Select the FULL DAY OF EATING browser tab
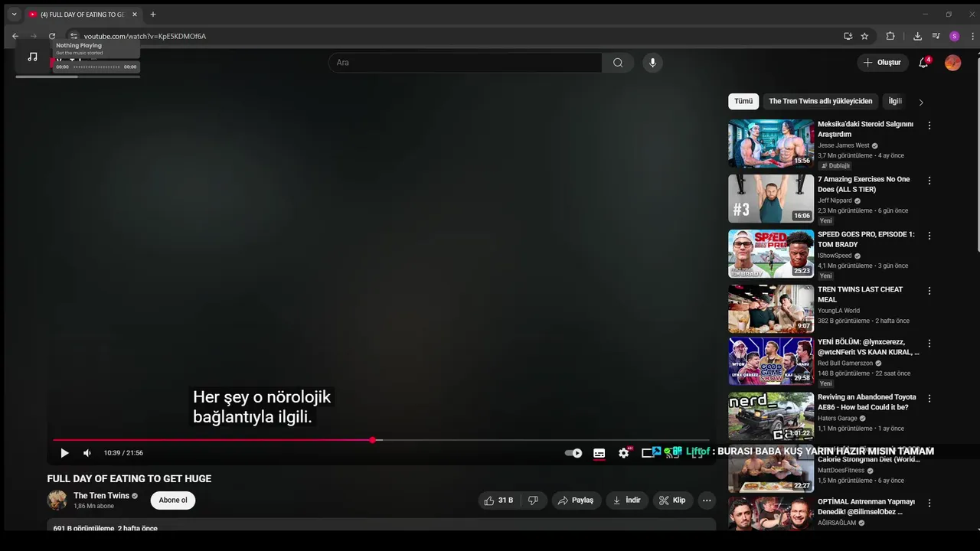This screenshot has width=980, height=551. click(83, 15)
